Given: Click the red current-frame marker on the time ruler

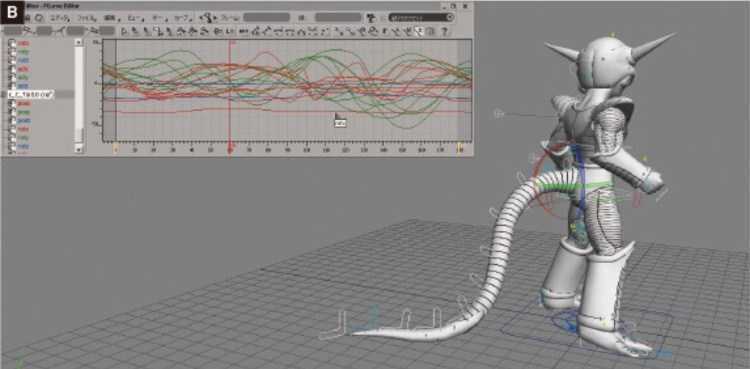Looking at the screenshot, I should point(230,149).
